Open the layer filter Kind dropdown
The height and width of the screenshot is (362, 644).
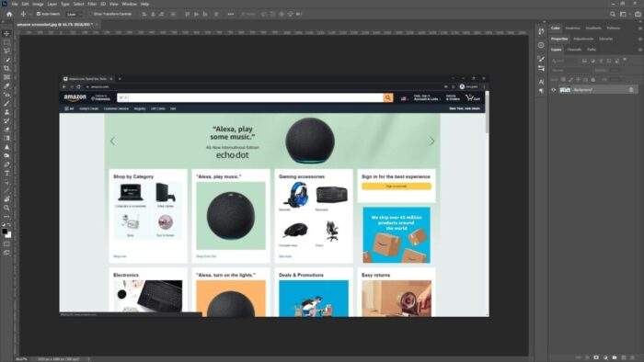[565, 61]
